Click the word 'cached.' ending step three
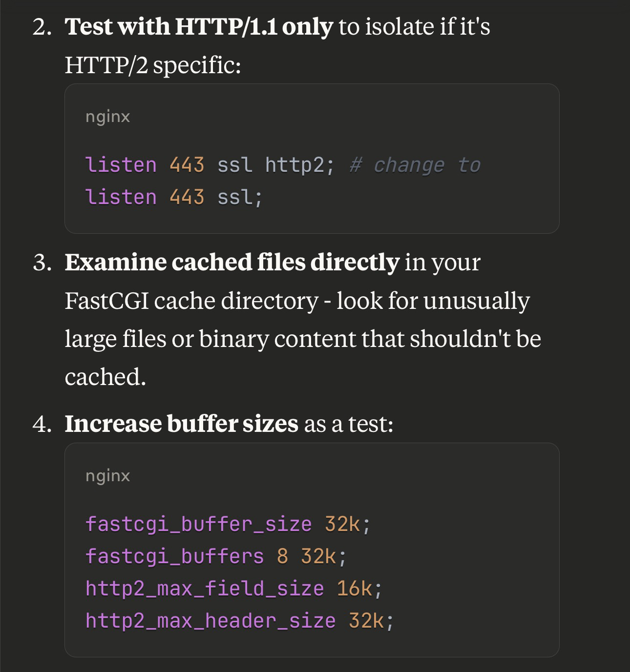The width and height of the screenshot is (630, 672). pyautogui.click(x=105, y=377)
